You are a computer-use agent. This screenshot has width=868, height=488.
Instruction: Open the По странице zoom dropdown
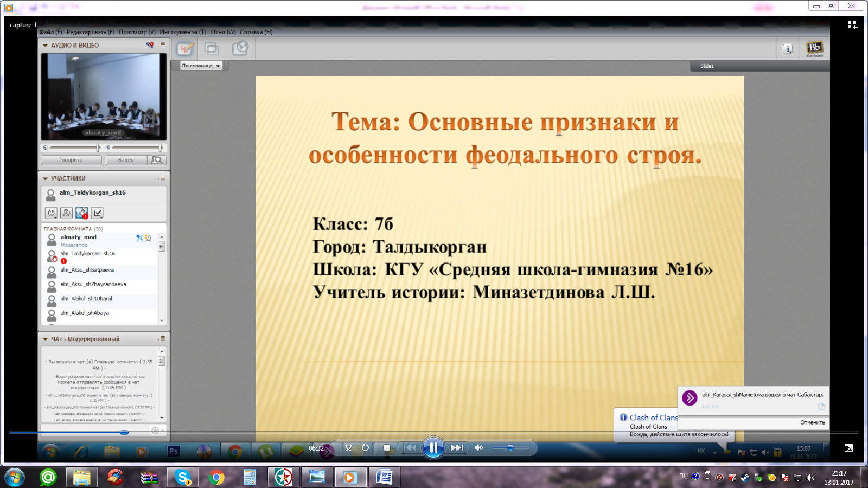(x=201, y=66)
